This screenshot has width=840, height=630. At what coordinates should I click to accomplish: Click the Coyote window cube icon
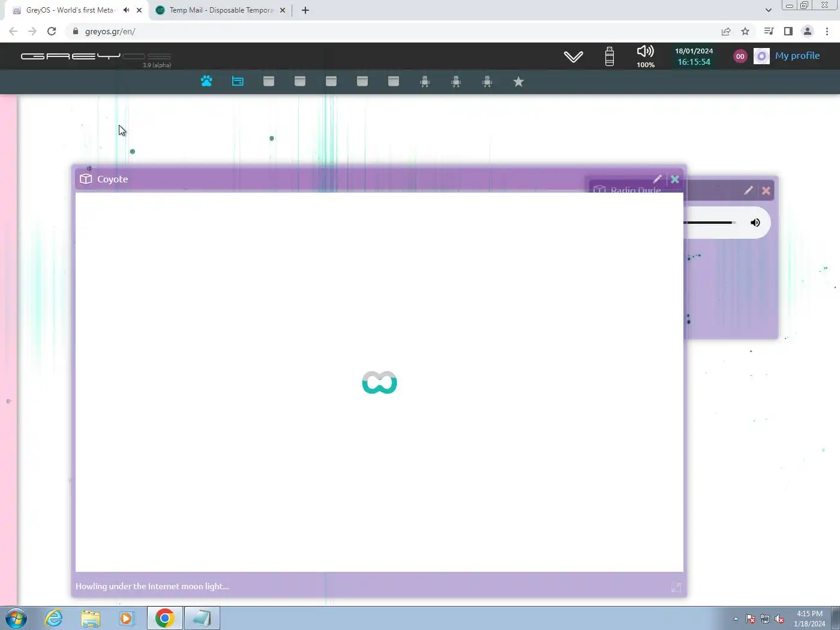coord(86,179)
